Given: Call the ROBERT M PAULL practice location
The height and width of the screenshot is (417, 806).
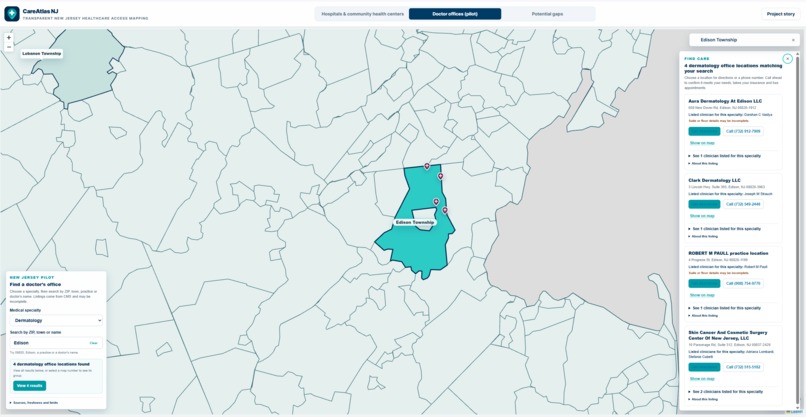Looking at the screenshot, I should coord(743,283).
